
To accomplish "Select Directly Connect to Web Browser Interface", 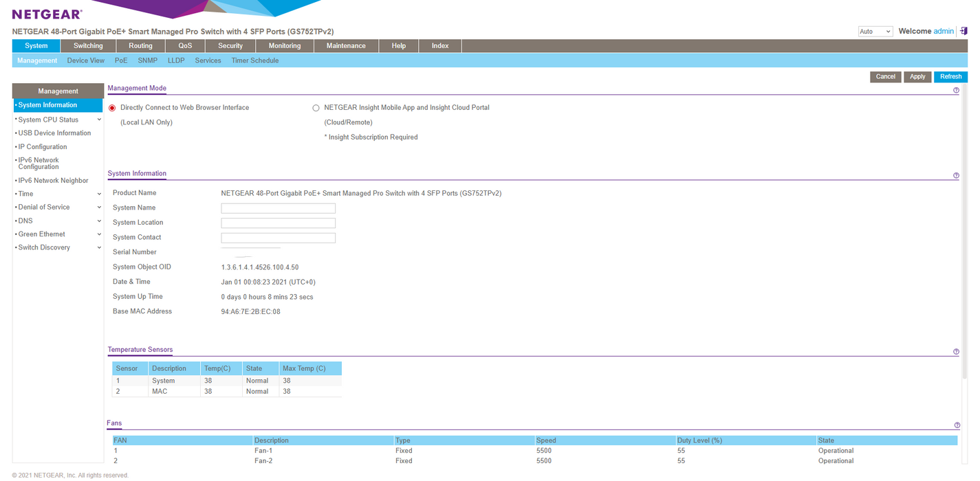I will (113, 108).
